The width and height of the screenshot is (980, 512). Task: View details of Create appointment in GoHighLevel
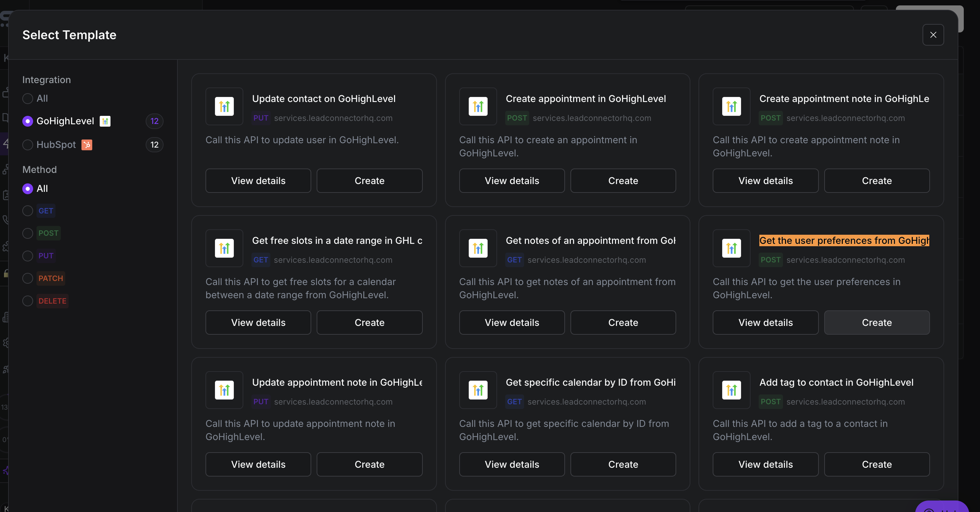pos(512,181)
